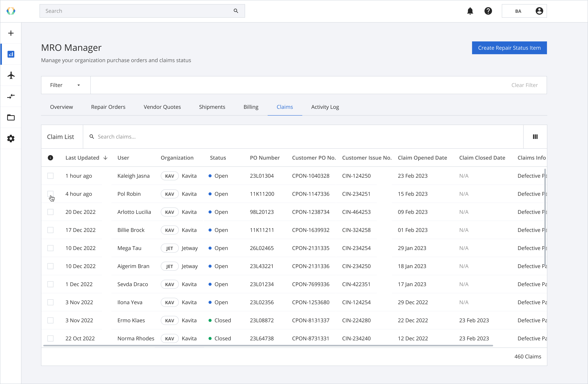Screen dimensions: 588x384
Task: Select the Claims tab
Action: [285, 107]
